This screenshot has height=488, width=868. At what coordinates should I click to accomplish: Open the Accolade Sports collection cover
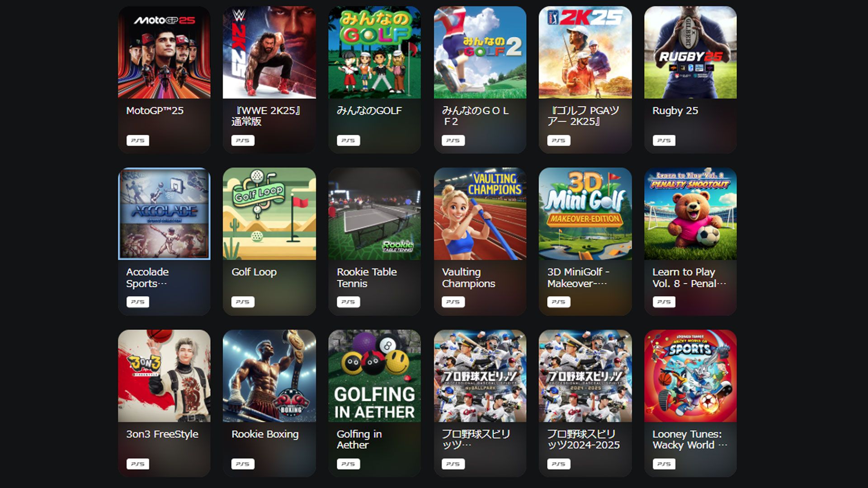tap(164, 214)
